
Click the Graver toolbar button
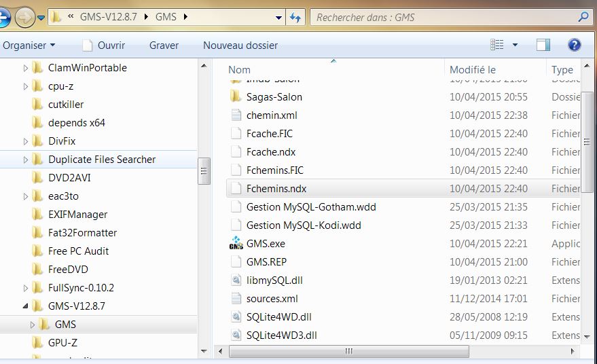[x=164, y=45]
